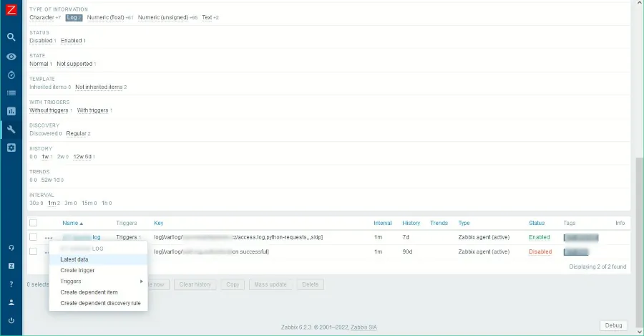Open the Reports chart icon in the sidebar

click(11, 111)
